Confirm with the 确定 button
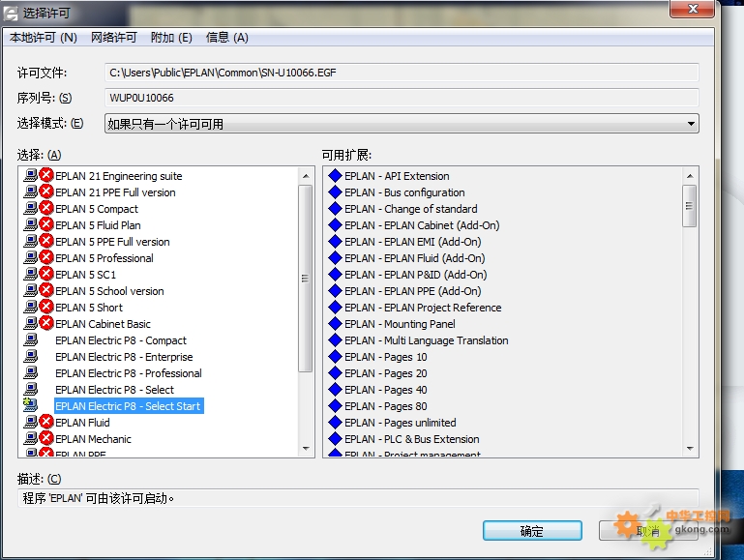Viewport: 744px width, 560px height. [532, 531]
